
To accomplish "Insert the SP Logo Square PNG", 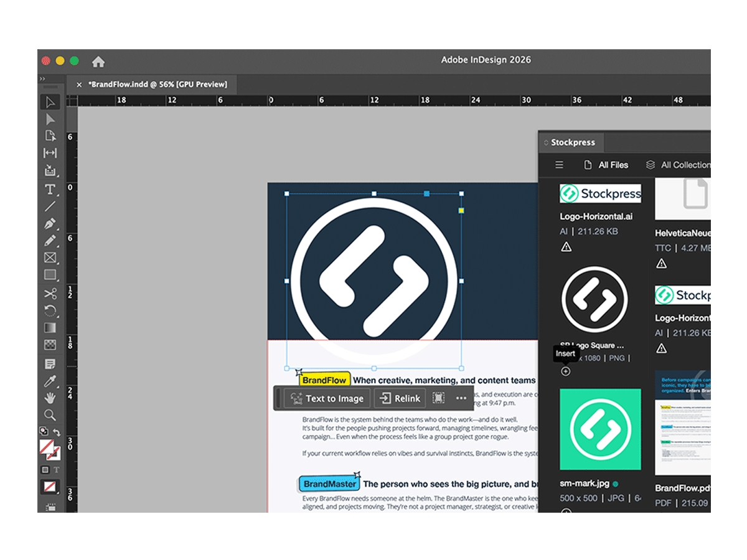I will 565,371.
